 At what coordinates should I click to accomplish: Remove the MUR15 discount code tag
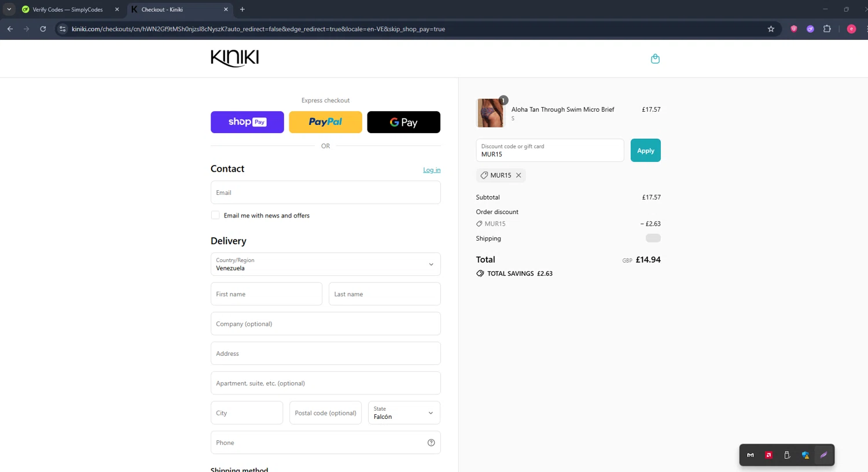click(x=518, y=175)
